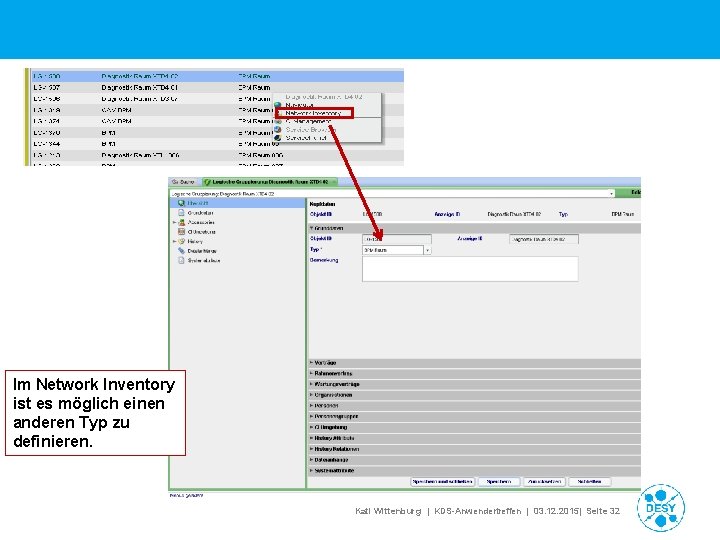Select Übersicht in the sidebar tree
Viewport: 720px width, 540px height.
click(x=198, y=203)
